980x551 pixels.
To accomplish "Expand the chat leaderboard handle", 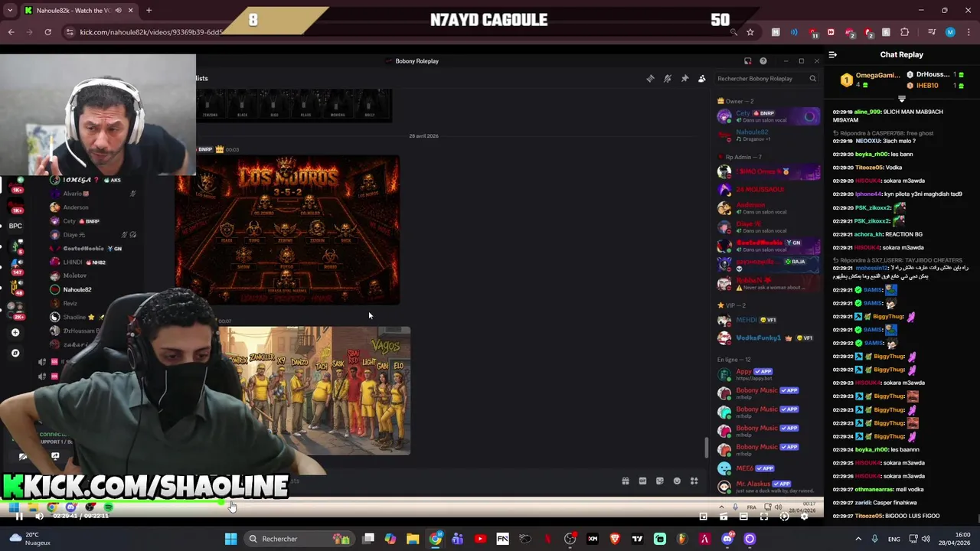I will (x=901, y=99).
